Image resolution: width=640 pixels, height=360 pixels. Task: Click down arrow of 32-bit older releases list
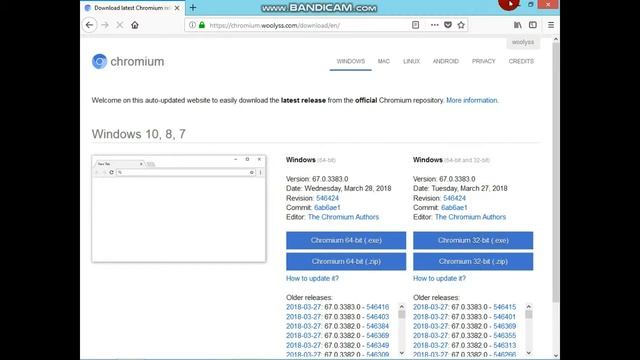(529, 353)
